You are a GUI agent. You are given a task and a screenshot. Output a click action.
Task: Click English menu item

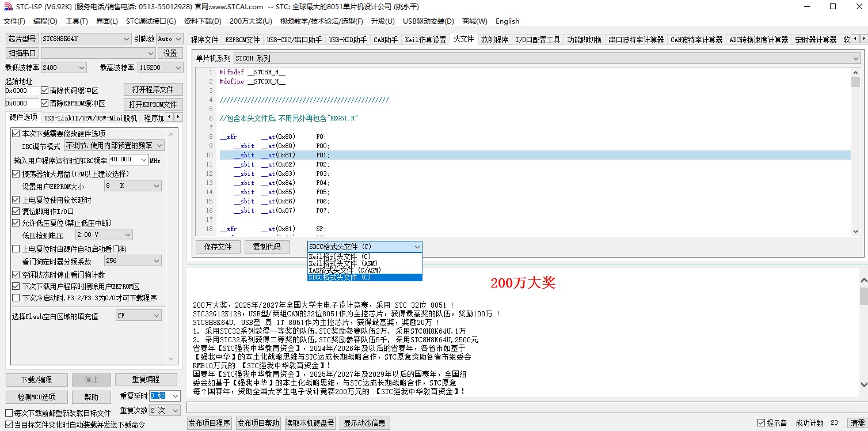point(507,21)
